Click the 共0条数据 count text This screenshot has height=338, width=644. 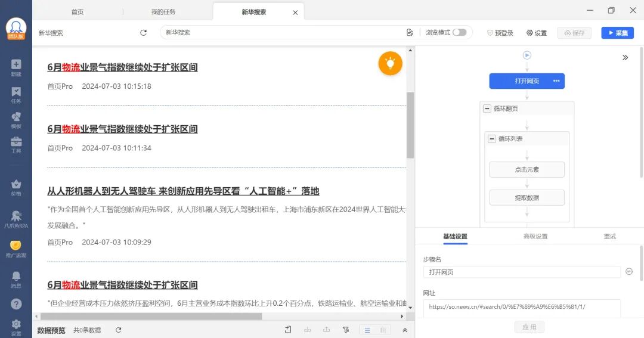[x=87, y=330]
